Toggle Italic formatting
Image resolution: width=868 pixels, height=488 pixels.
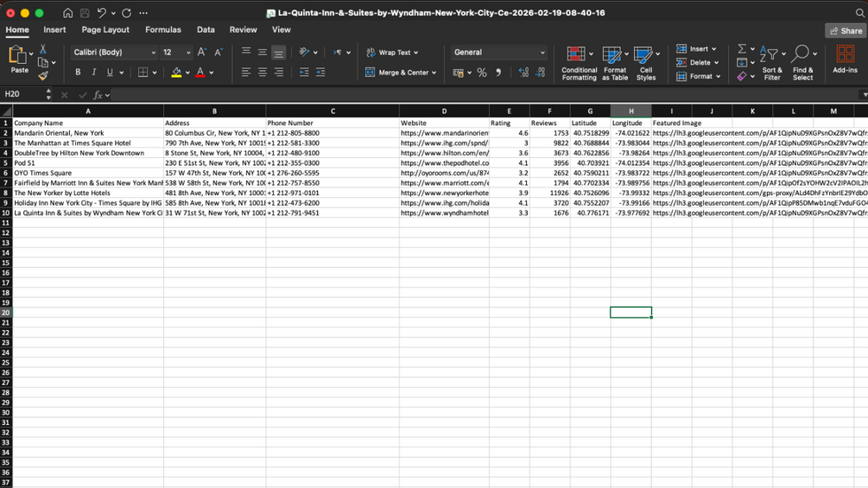pos(94,72)
